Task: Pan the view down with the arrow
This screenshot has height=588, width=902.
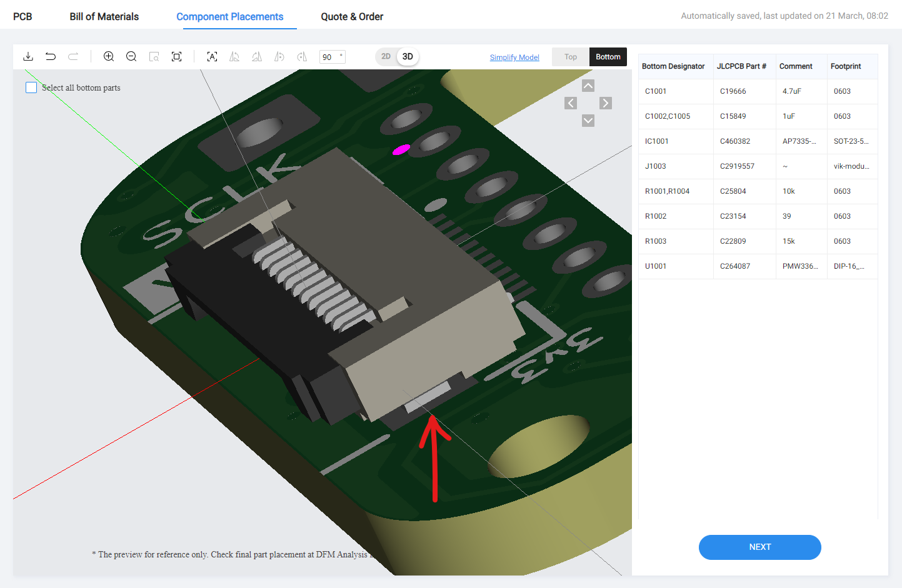Action: pyautogui.click(x=588, y=121)
